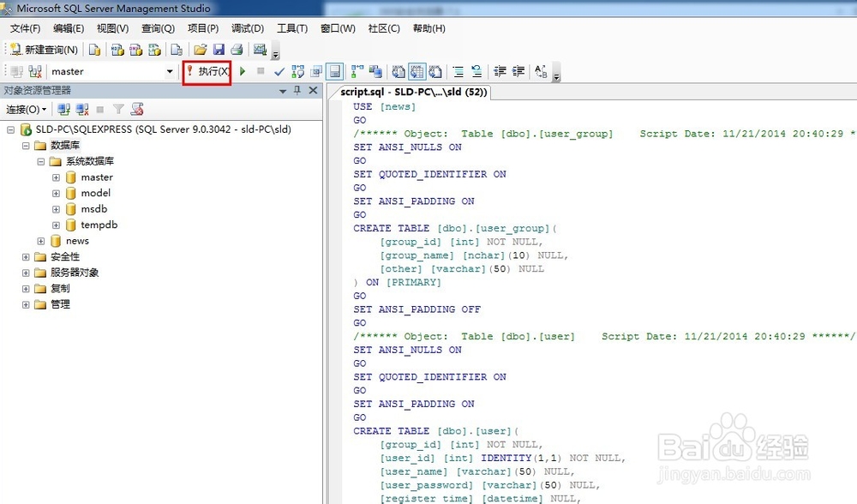Viewport: 857px width, 504px height.
Task: Close the 对象资源管理器 panel
Action: pos(313,90)
